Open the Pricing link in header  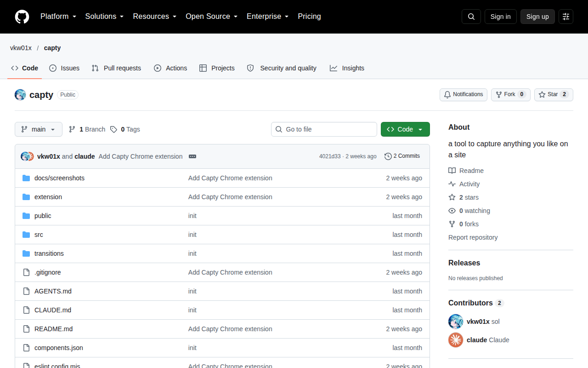pyautogui.click(x=309, y=17)
